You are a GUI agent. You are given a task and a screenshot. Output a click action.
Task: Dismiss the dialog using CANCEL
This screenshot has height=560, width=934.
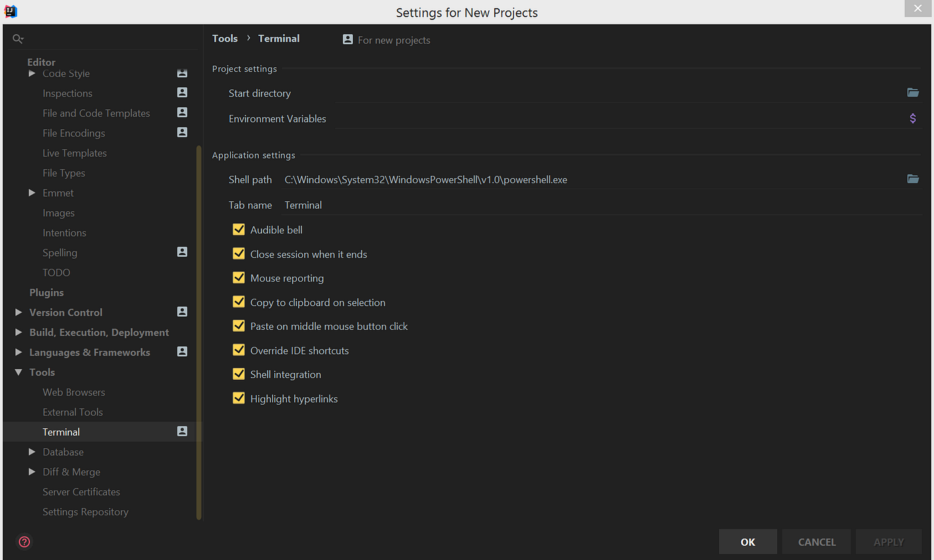tap(816, 541)
